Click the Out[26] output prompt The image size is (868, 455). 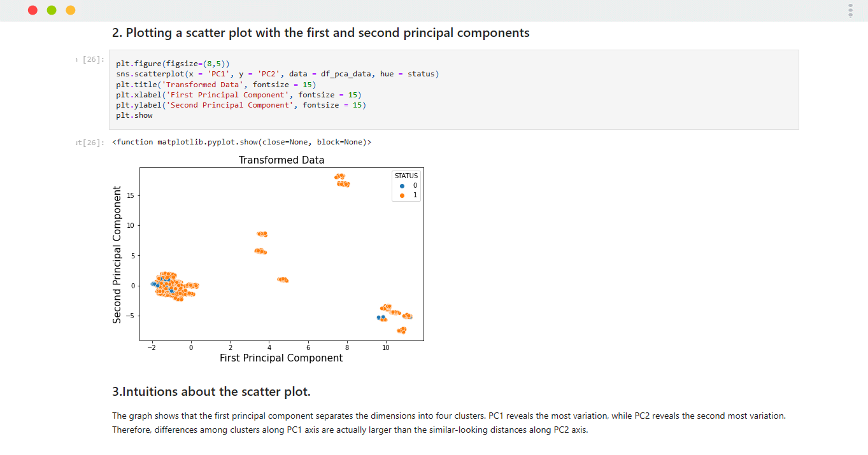click(x=90, y=143)
